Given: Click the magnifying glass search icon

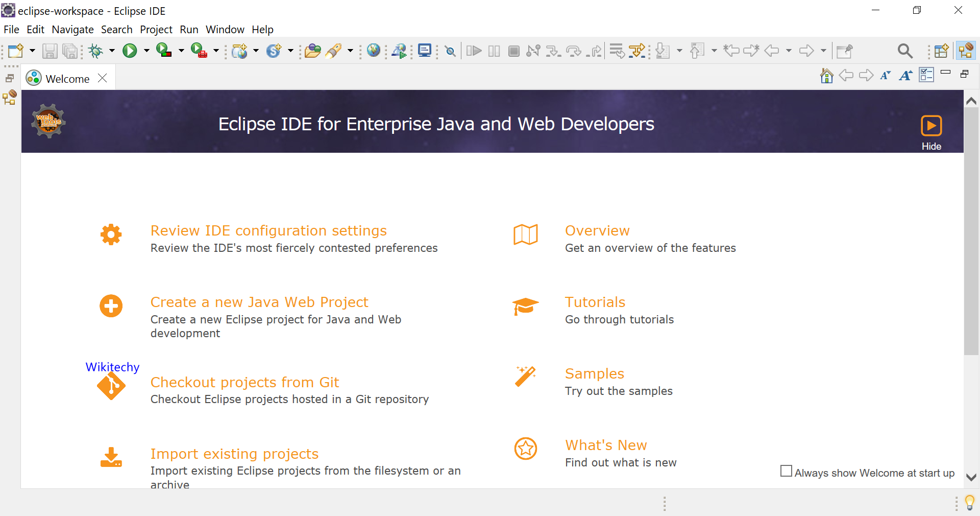Looking at the screenshot, I should [x=904, y=51].
